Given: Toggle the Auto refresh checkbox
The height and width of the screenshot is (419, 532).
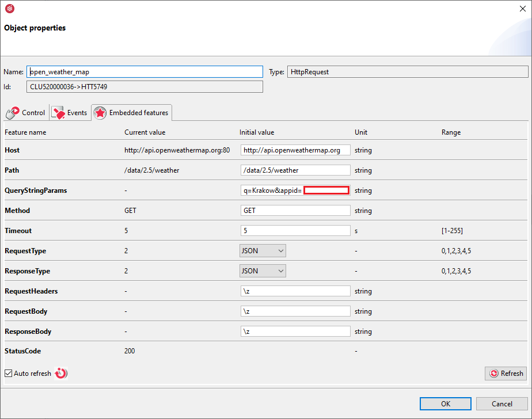Looking at the screenshot, I should [9, 374].
